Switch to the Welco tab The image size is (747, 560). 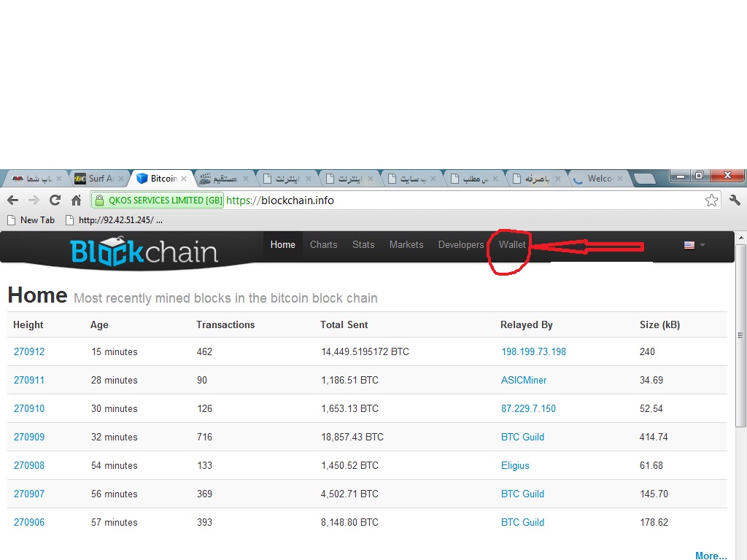click(x=599, y=179)
